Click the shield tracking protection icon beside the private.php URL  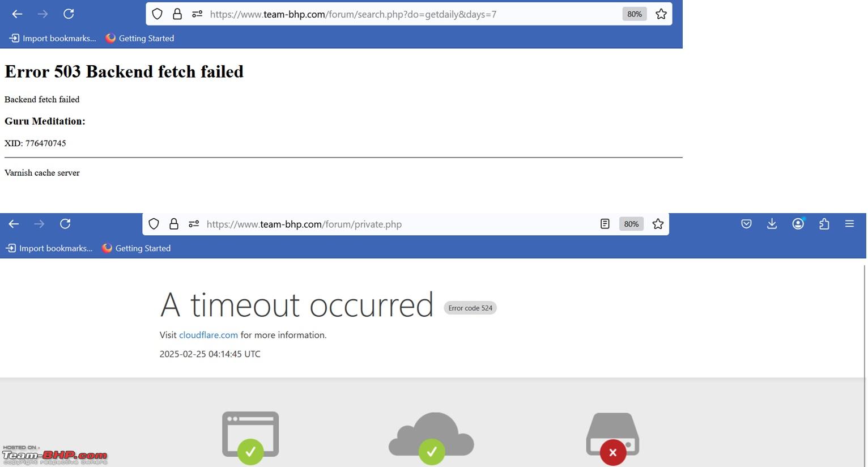154,224
